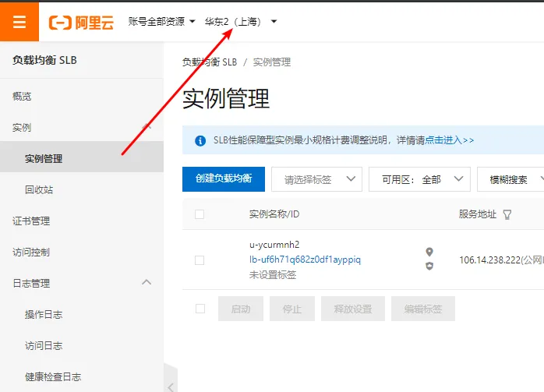Click the 实例名称/ID column header

click(274, 214)
